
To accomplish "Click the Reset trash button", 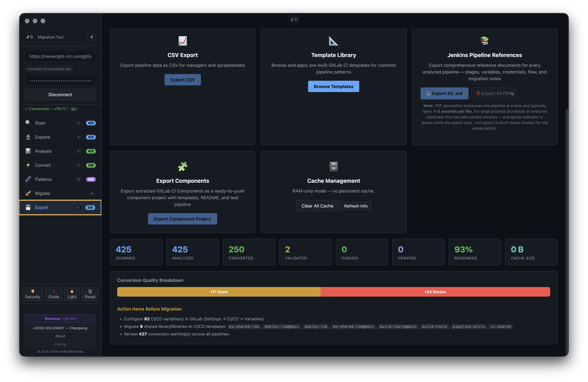I will click(x=90, y=294).
